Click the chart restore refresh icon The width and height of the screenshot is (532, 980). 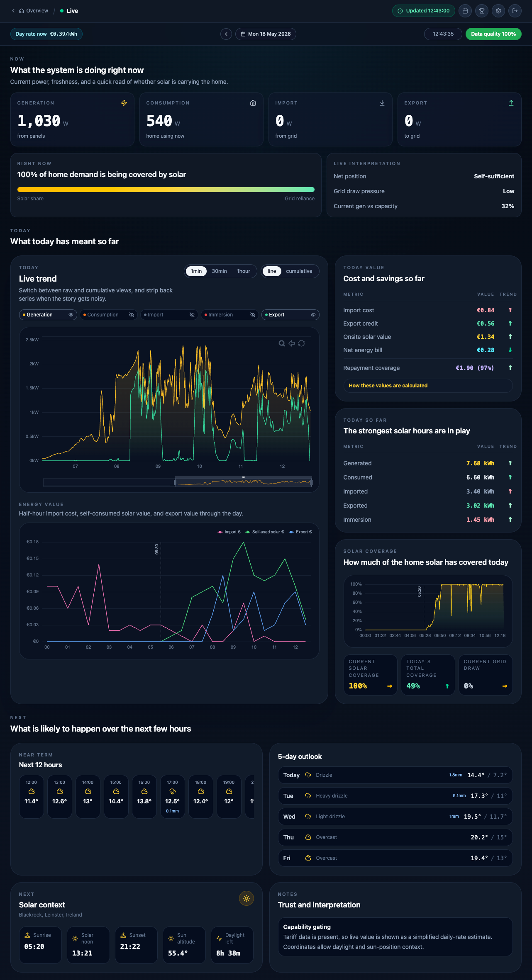pyautogui.click(x=302, y=343)
